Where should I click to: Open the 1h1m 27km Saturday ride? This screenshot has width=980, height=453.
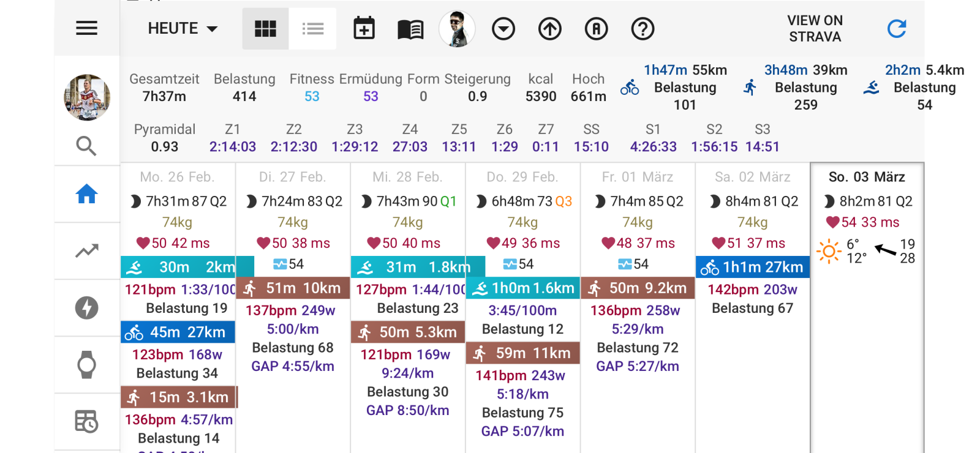[x=752, y=268]
